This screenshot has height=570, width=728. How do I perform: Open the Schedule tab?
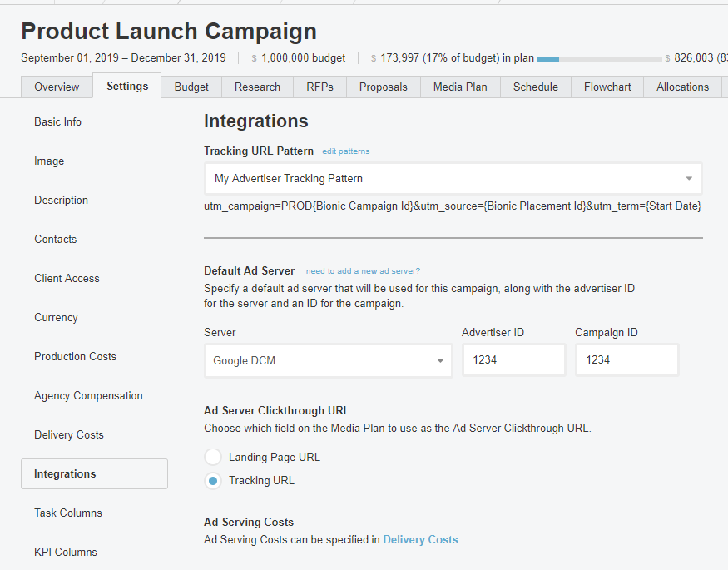point(535,87)
